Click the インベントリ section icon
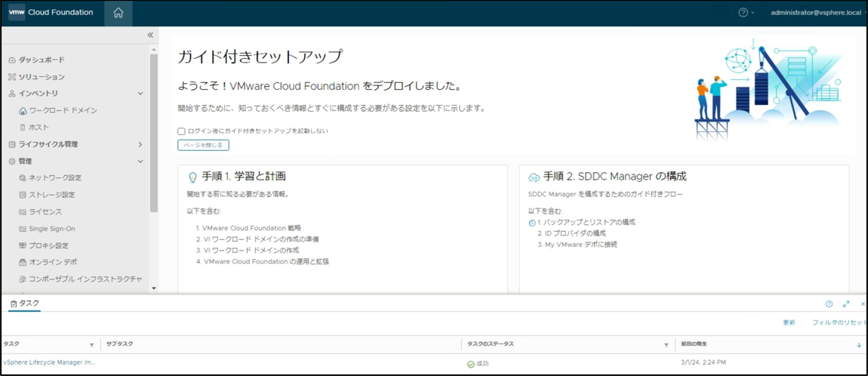 12,94
